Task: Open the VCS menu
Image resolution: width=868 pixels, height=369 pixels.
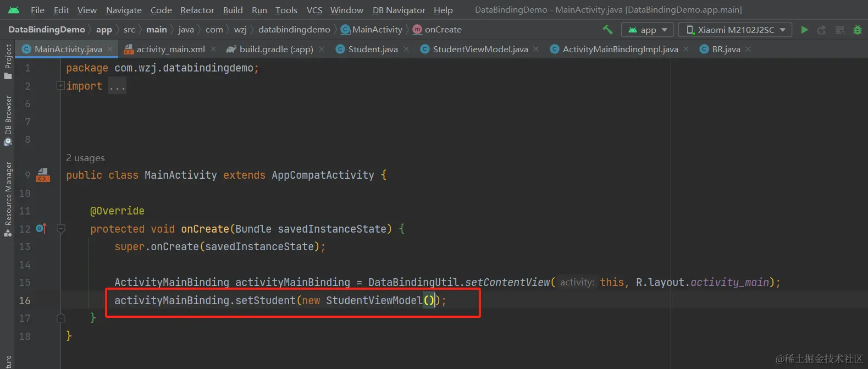Action: [314, 10]
